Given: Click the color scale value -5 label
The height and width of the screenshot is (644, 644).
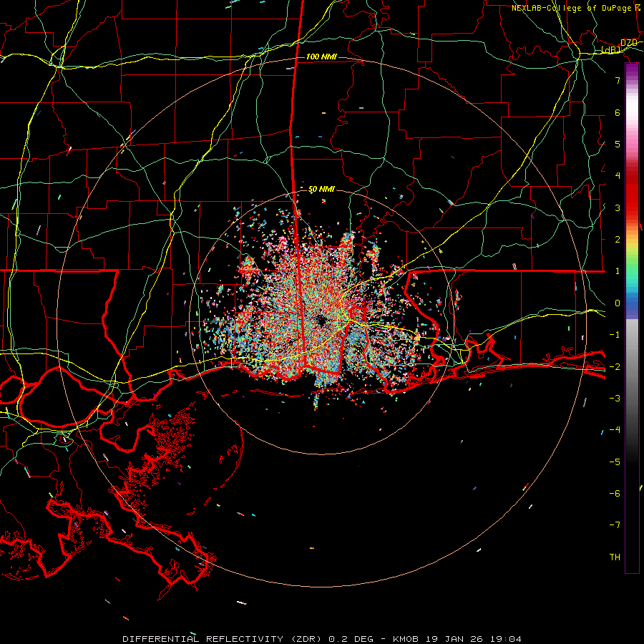Looking at the screenshot, I should (x=615, y=462).
